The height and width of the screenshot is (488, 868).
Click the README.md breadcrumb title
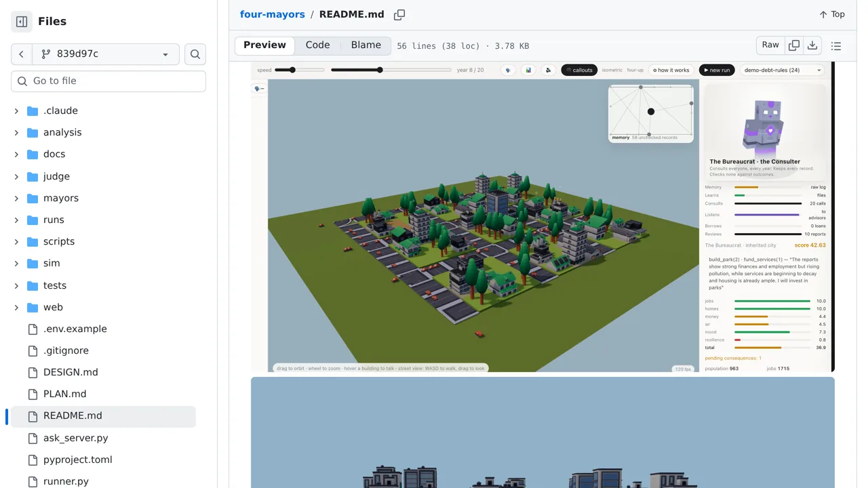click(351, 14)
